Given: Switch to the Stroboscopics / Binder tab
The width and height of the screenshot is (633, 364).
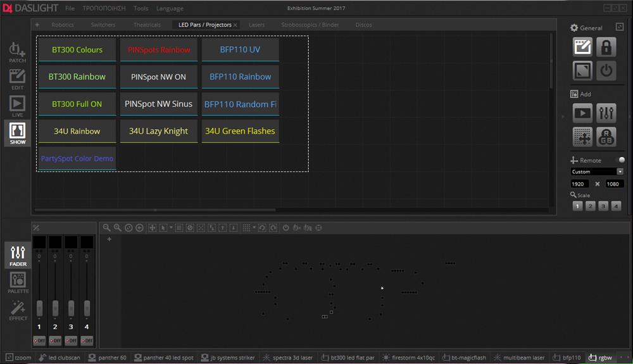Looking at the screenshot, I should 310,25.
